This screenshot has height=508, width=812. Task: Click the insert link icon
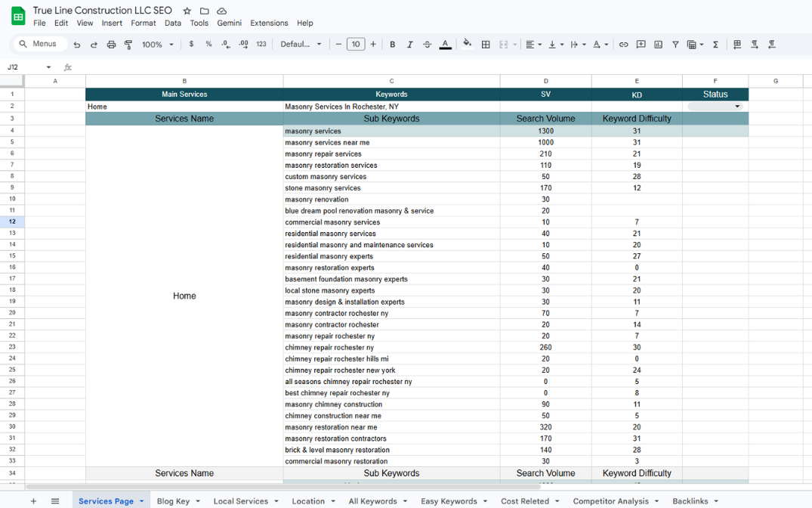click(x=623, y=45)
